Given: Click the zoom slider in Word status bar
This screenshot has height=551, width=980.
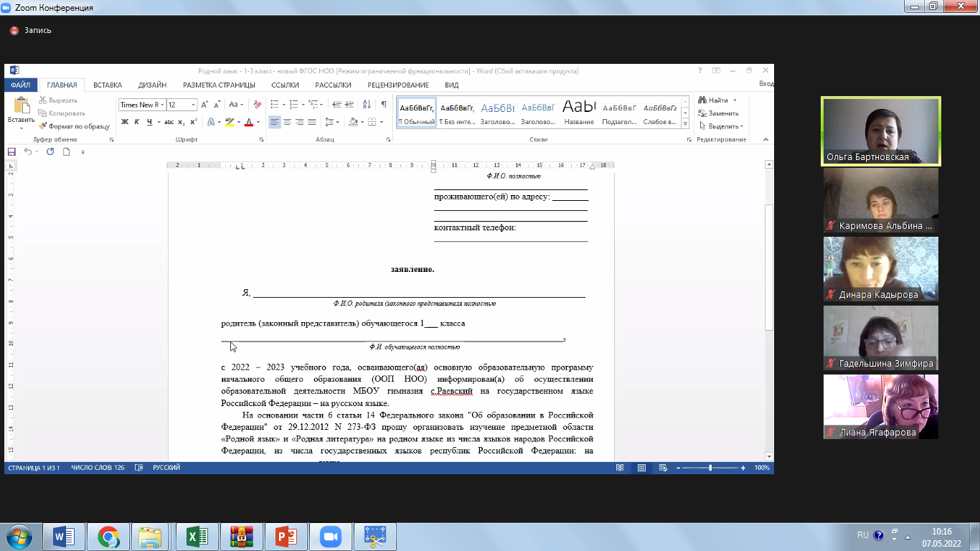Looking at the screenshot, I should coord(710,468).
